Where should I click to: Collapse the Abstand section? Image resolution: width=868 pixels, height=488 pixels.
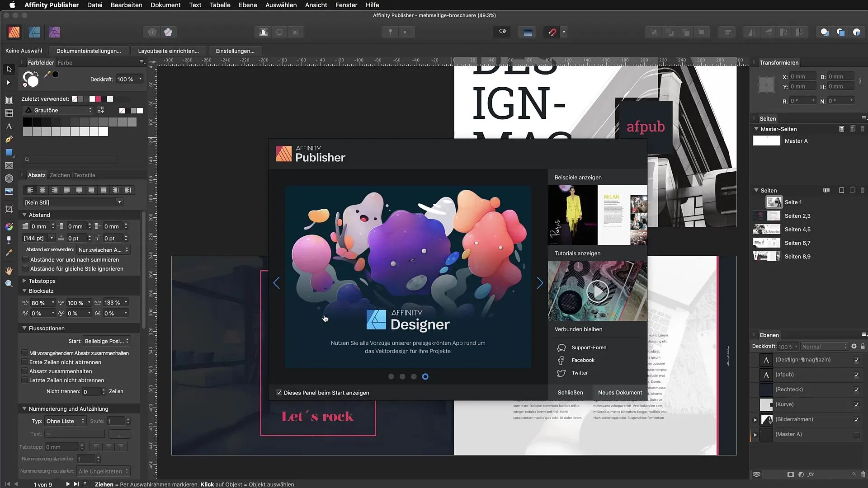pos(24,215)
